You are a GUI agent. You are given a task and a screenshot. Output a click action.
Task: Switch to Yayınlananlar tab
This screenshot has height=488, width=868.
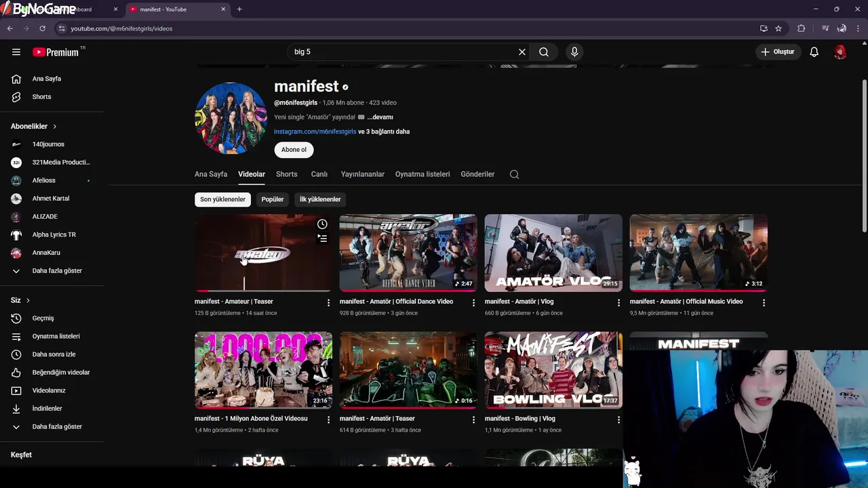[363, 174]
